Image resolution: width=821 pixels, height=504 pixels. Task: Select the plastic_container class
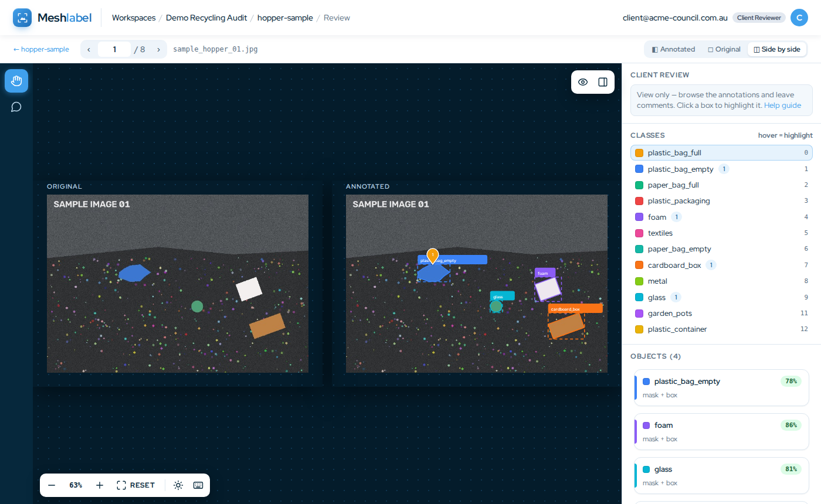coord(721,329)
